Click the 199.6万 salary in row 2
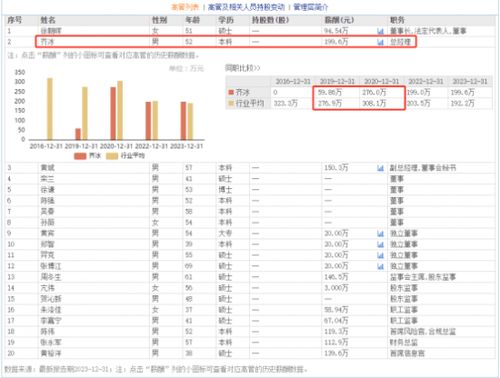Screen dimensions: 500x378 click(x=336, y=42)
